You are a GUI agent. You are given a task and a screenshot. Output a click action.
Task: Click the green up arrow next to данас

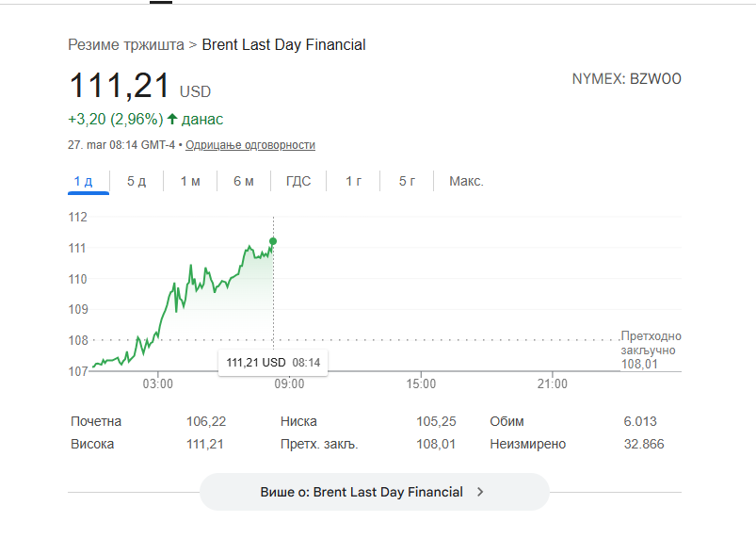click(x=172, y=119)
